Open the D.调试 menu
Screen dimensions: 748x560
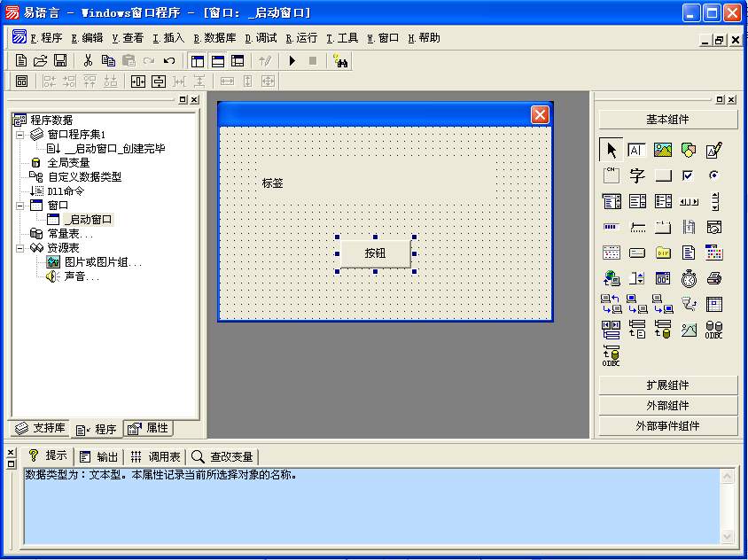click(261, 38)
